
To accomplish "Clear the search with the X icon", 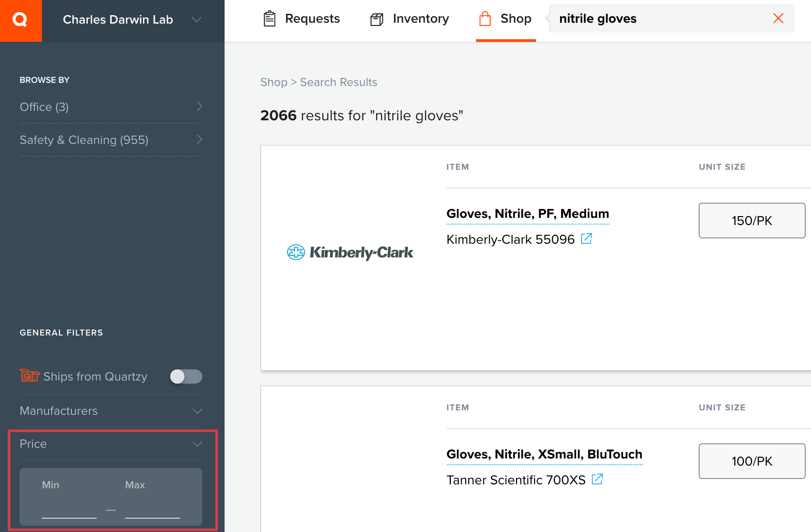I will [x=778, y=18].
